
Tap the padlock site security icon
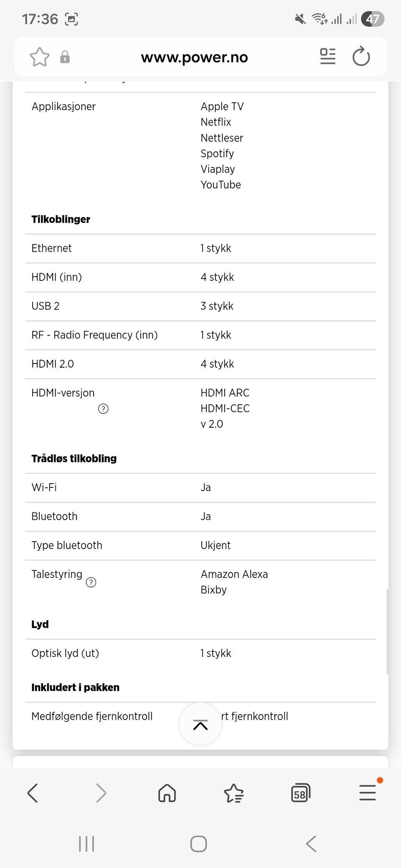[x=65, y=57]
